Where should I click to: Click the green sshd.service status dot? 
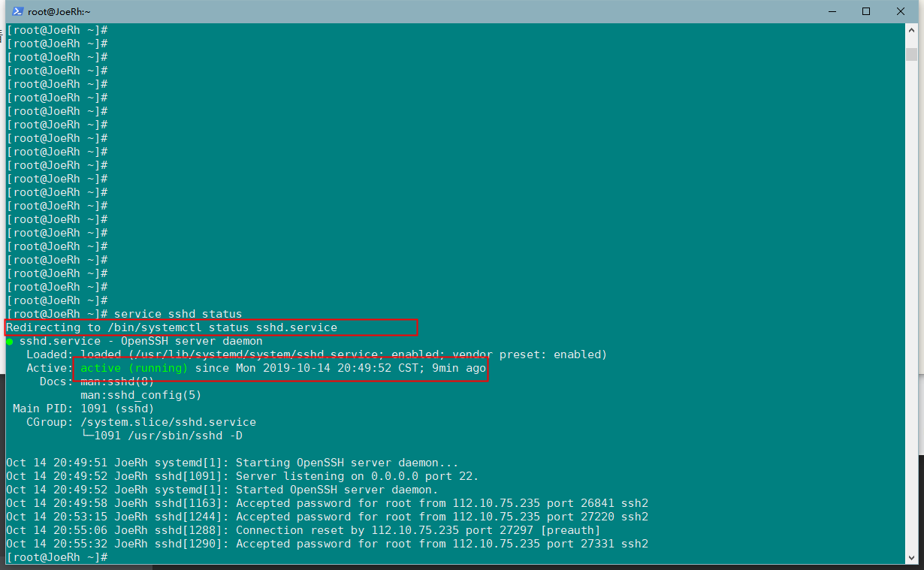tap(10, 342)
